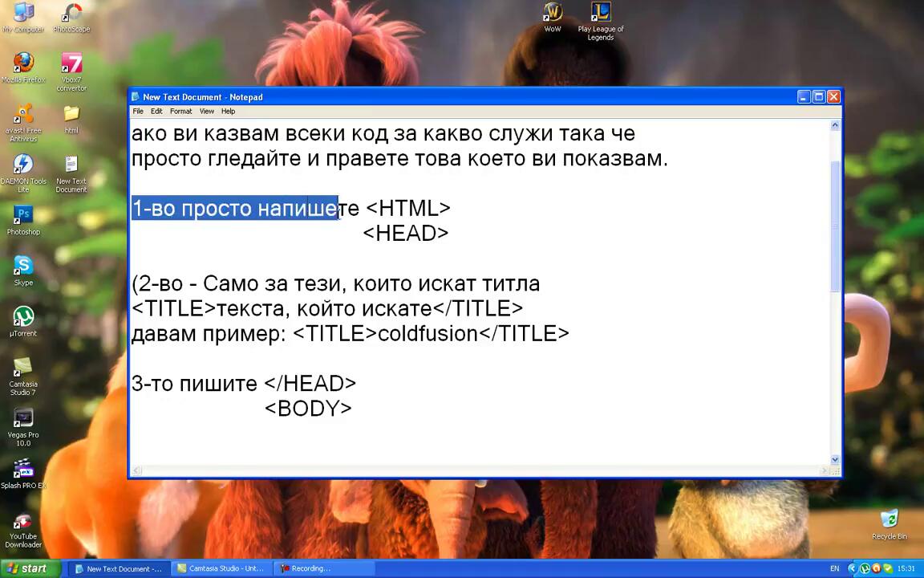
Task: Click the EN language indicator in tray
Action: click(x=834, y=568)
